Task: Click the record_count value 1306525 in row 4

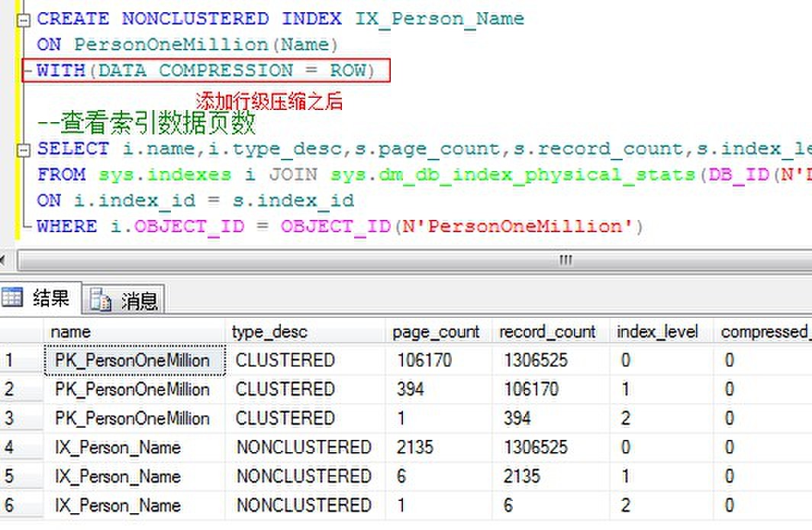Action: [550, 447]
